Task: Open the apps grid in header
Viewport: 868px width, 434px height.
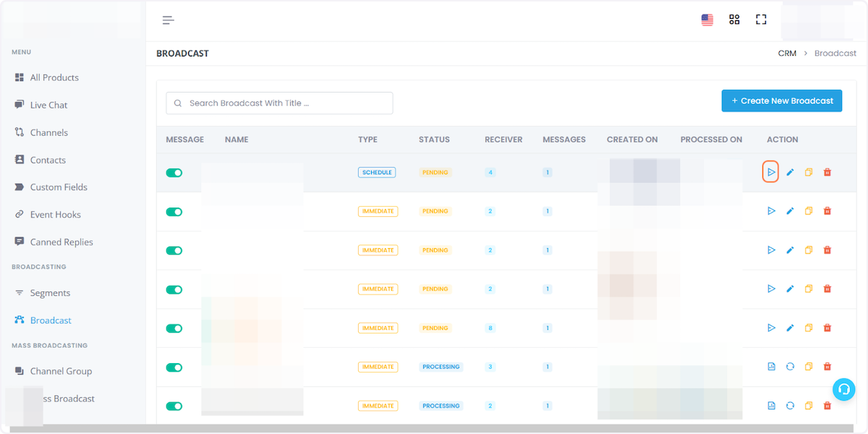Action: coord(734,20)
